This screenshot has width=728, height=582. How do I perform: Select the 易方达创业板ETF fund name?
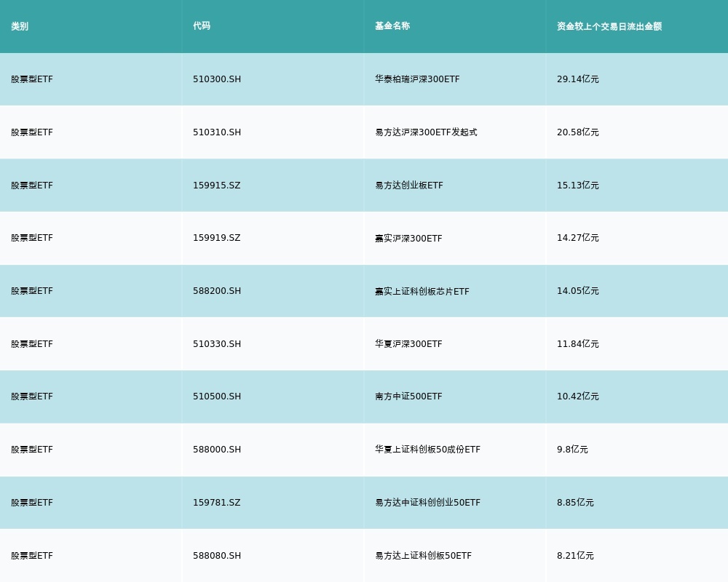point(409,186)
